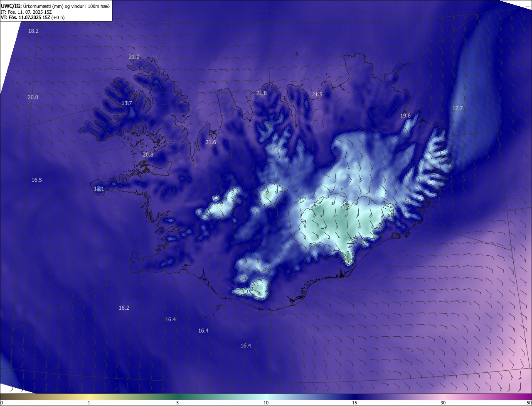Click the color scale tick labeled 0
This screenshot has width=532, height=406.
pyautogui.click(x=2, y=403)
